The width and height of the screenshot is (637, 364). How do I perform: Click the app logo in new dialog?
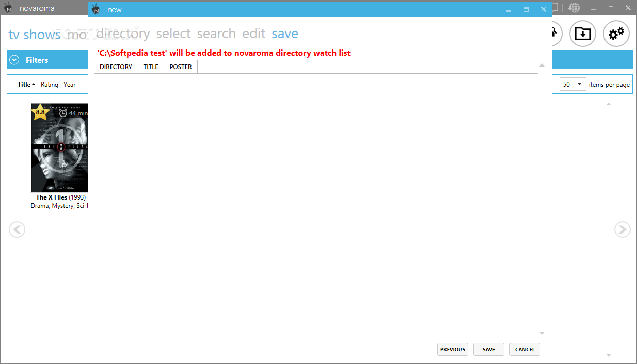pyautogui.click(x=95, y=9)
